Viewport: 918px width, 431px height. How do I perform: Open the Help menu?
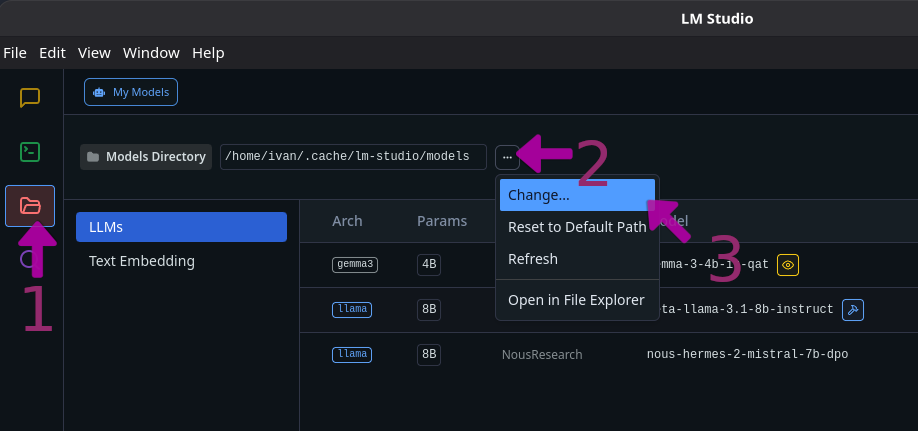click(x=208, y=53)
